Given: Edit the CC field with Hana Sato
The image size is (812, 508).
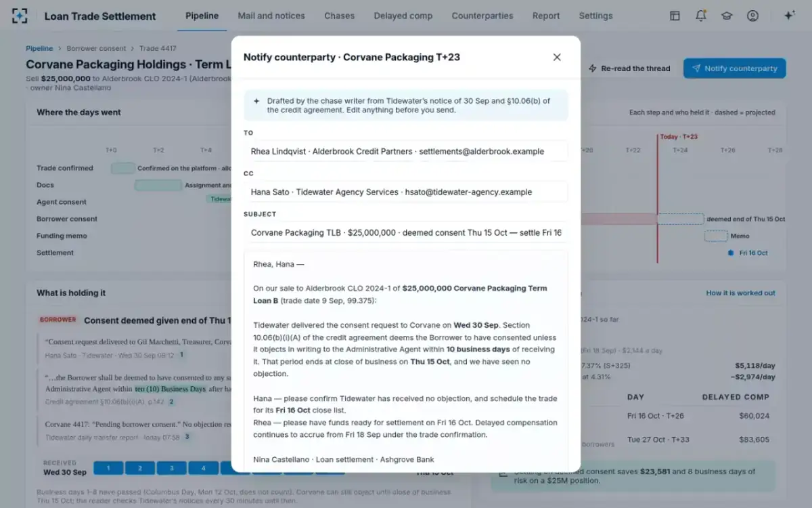Looking at the screenshot, I should 406,192.
